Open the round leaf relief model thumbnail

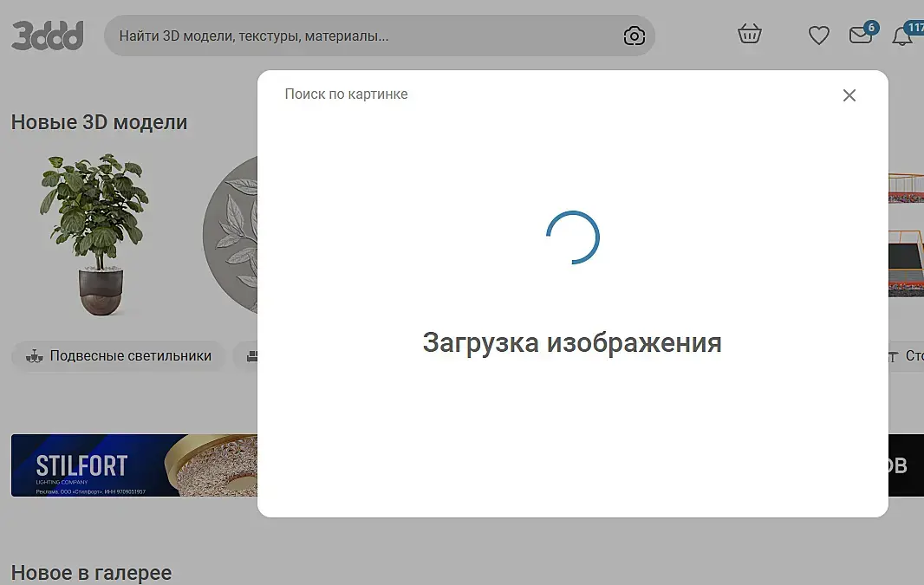(231, 235)
